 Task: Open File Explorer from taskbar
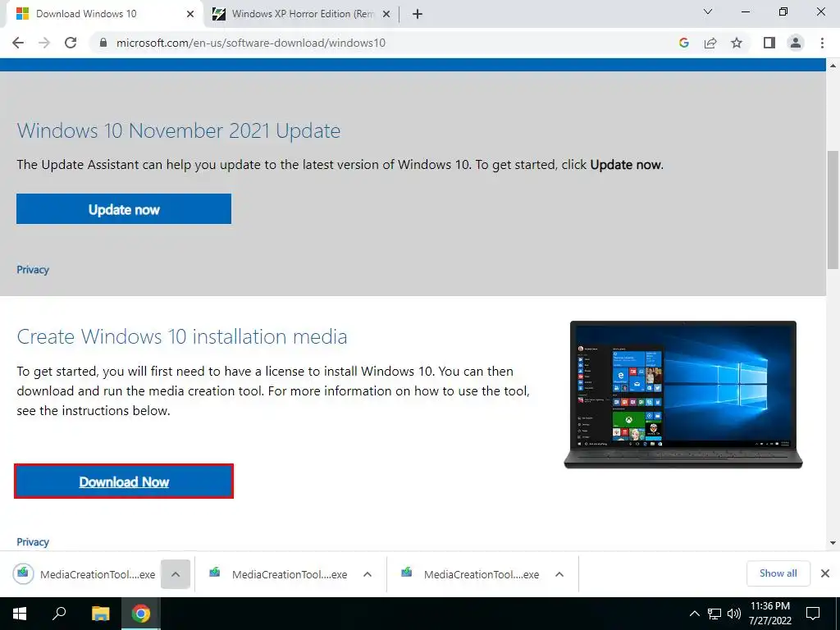pyautogui.click(x=101, y=614)
